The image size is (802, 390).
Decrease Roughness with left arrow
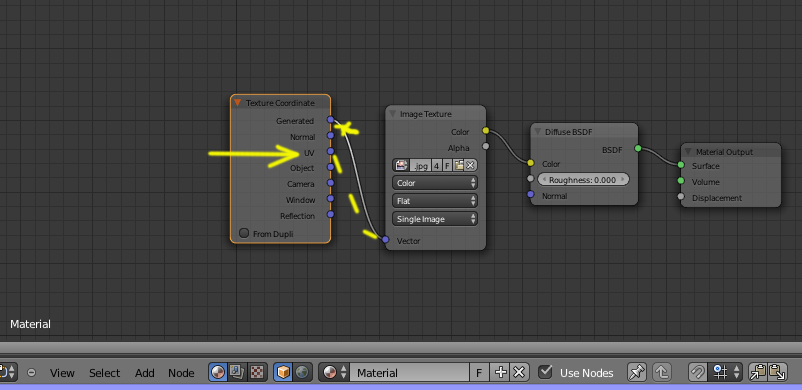point(544,180)
